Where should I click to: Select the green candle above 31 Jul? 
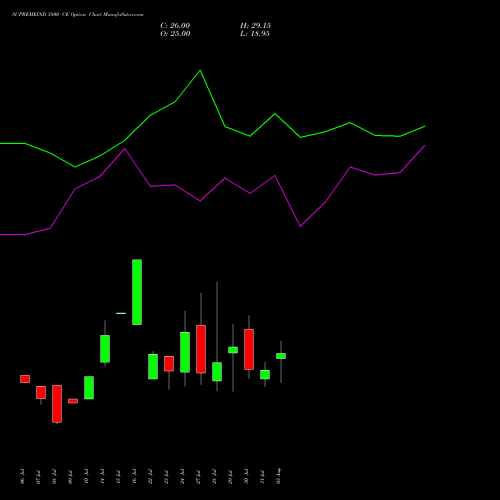(x=265, y=375)
